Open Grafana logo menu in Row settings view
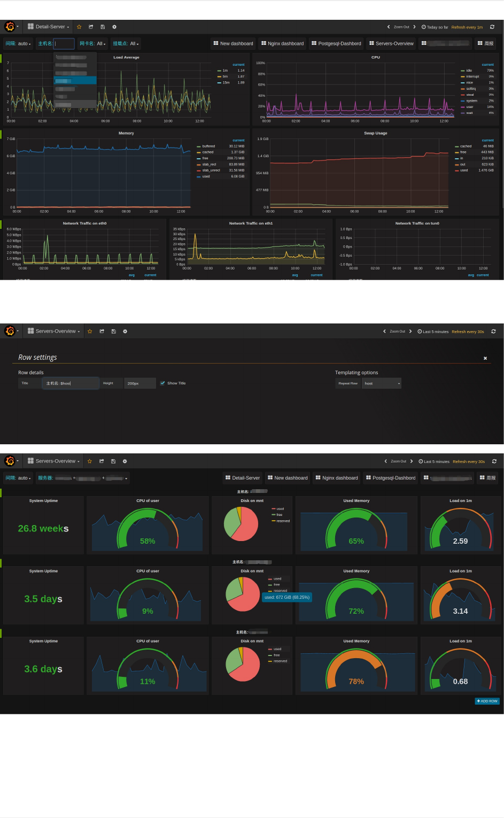Image resolution: width=504 pixels, height=818 pixels. 10,331
